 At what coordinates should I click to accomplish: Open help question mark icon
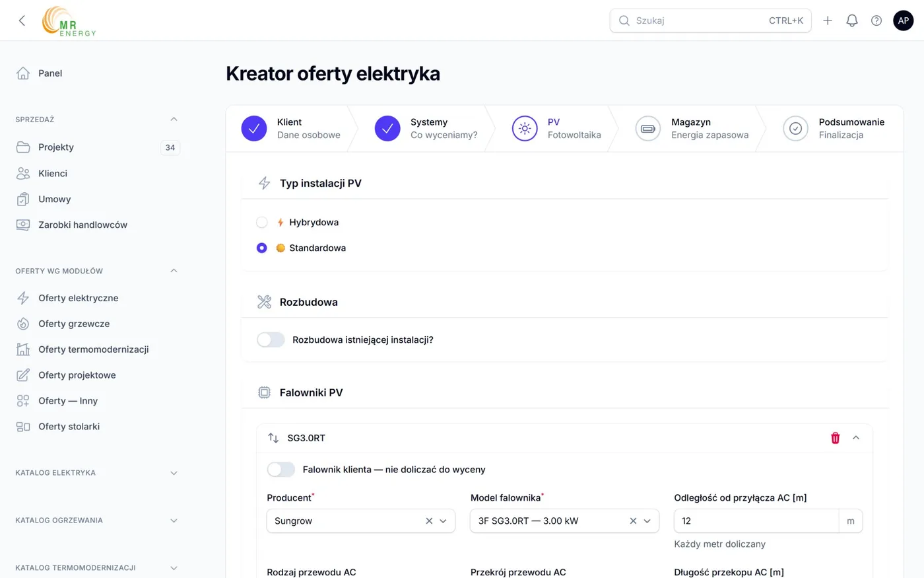(876, 20)
